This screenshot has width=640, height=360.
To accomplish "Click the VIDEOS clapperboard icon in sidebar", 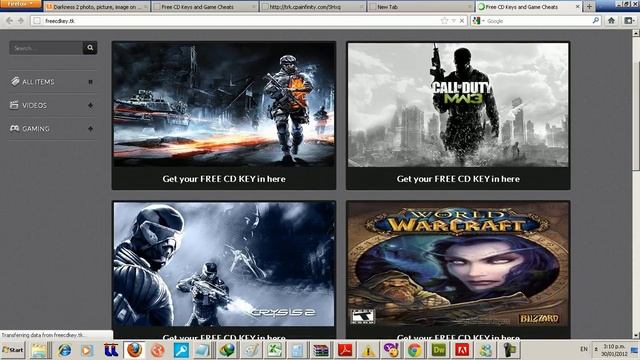I will 14,105.
